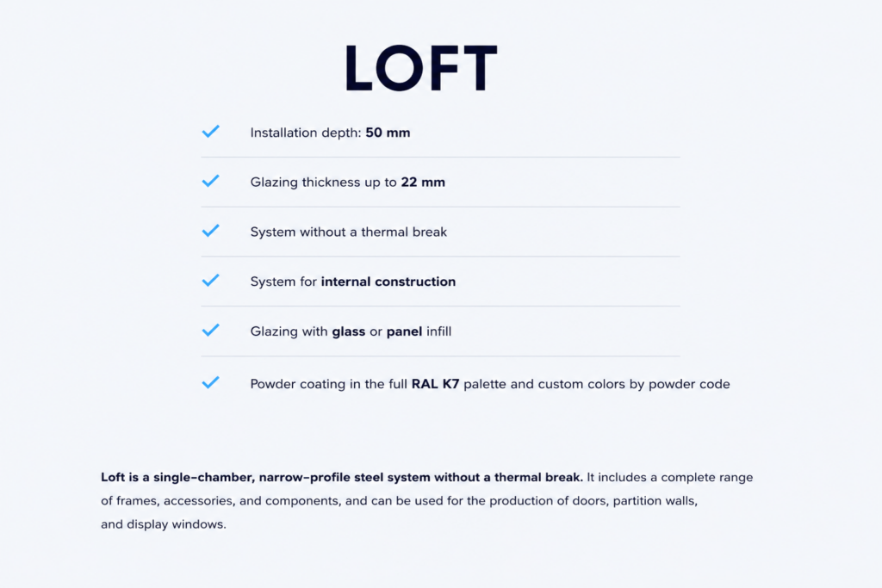Click the bold word panel
The image size is (882, 588).
404,331
